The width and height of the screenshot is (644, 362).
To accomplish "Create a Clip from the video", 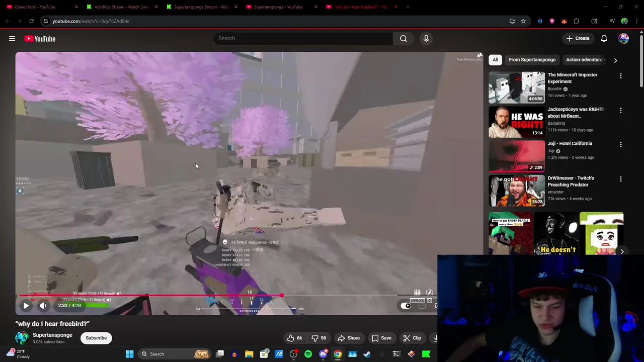I will (412, 338).
